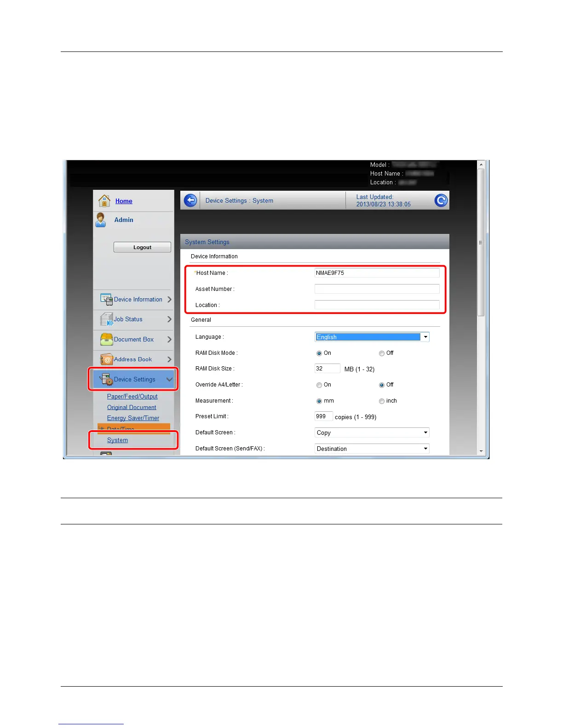The image size is (563, 728).
Task: Expand the Document Box chevron
Action: (x=169, y=340)
